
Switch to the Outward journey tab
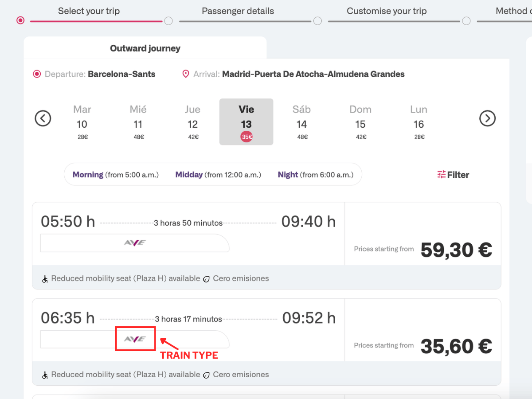[x=145, y=48]
